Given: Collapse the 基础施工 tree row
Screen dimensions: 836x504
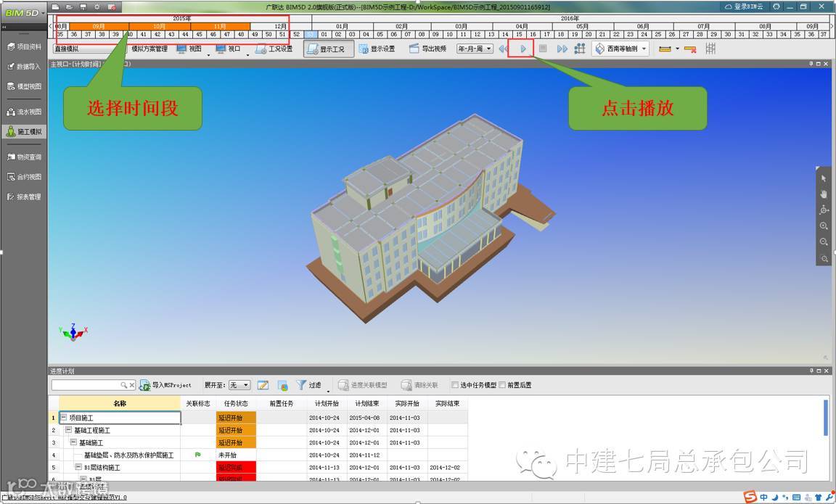Looking at the screenshot, I should click(x=73, y=442).
